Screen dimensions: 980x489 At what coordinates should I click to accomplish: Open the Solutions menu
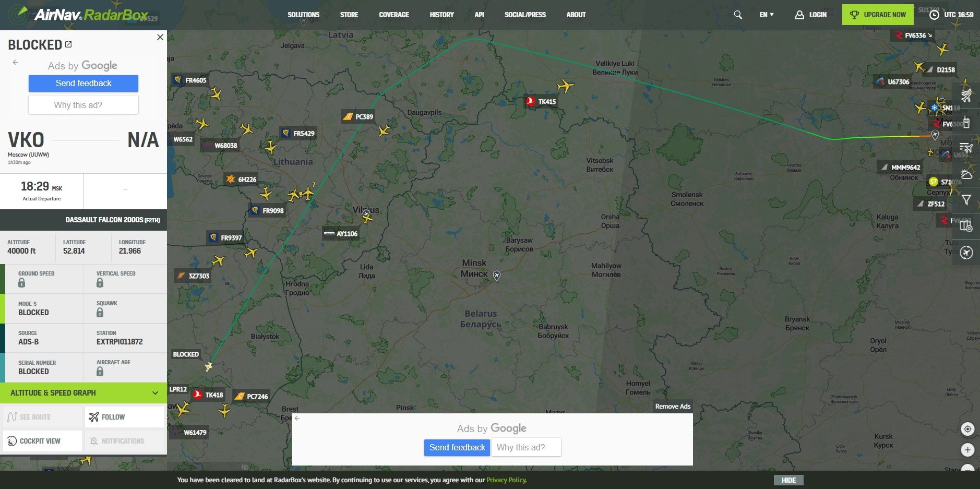click(303, 15)
